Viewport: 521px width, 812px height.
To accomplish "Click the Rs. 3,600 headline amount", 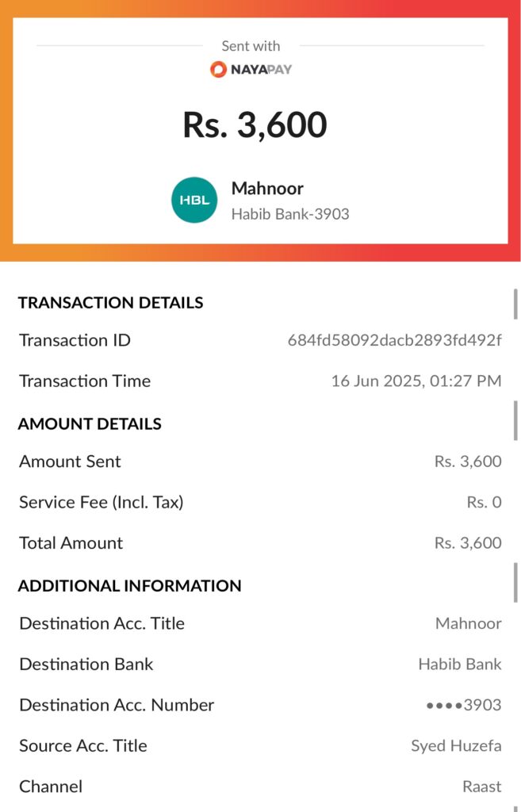I will pos(255,124).
